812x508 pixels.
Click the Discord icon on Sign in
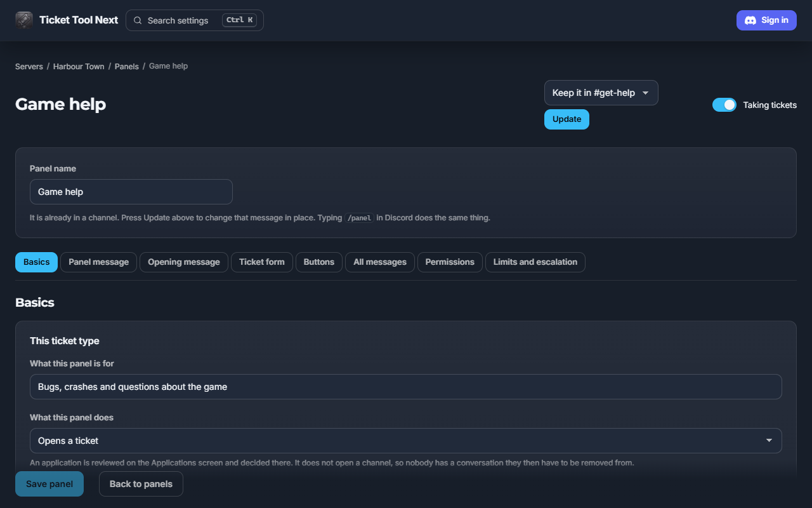tap(750, 20)
